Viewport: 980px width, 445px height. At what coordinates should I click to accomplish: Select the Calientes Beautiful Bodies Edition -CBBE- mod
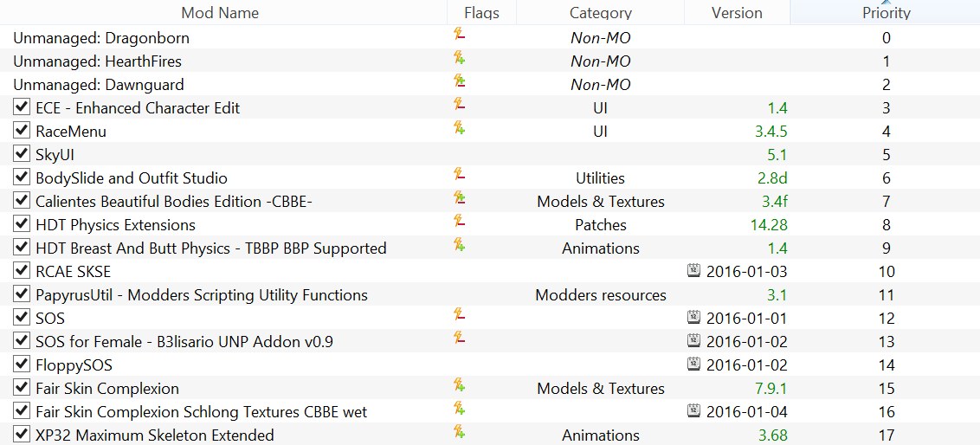pos(490,201)
